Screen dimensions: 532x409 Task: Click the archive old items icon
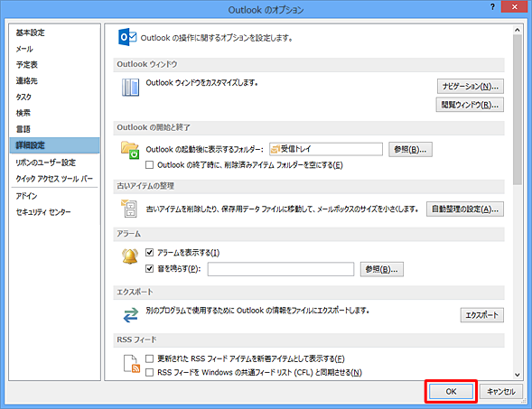(129, 209)
